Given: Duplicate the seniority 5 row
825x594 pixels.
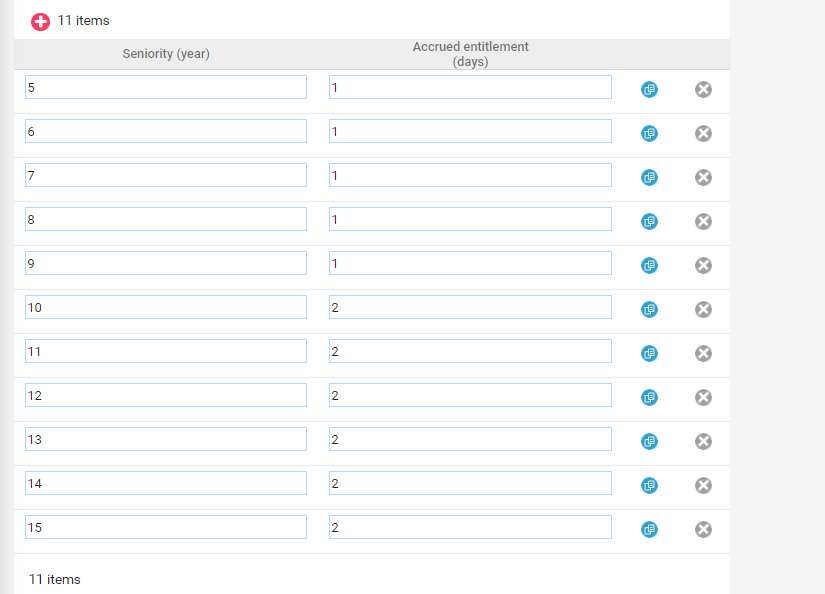Looking at the screenshot, I should click(x=649, y=89).
